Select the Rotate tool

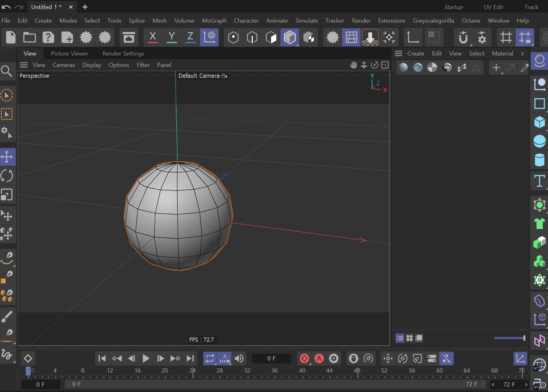[7, 176]
